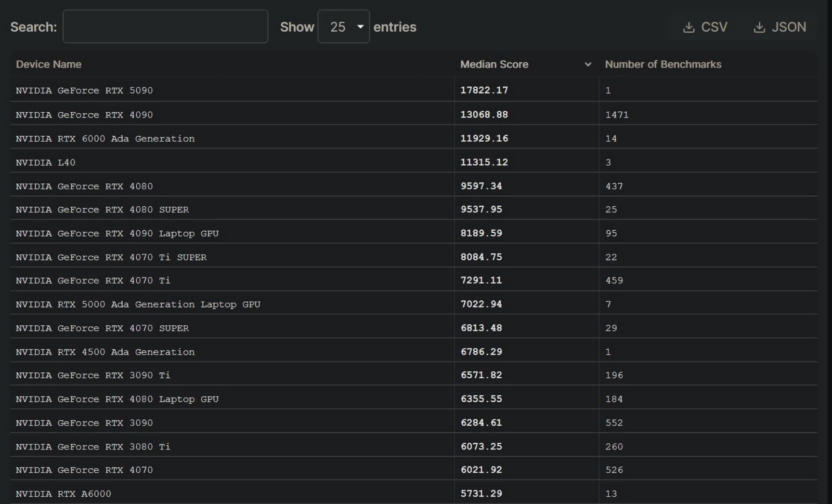Image resolution: width=832 pixels, height=504 pixels.
Task: Click the score 9537.95
Action: [x=482, y=209]
